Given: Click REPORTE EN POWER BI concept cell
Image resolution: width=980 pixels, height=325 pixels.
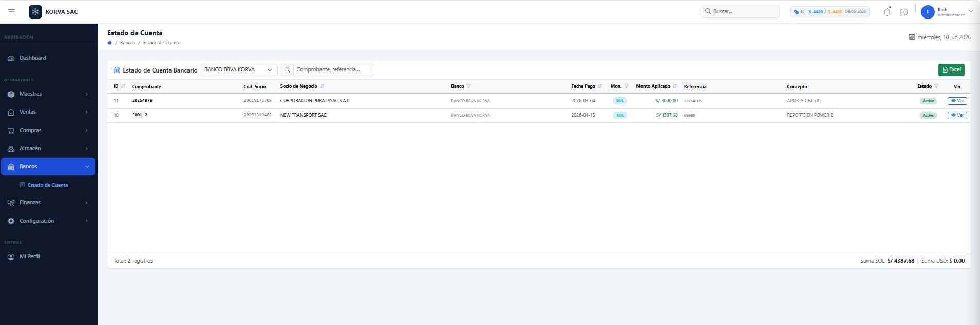Looking at the screenshot, I should 811,115.
